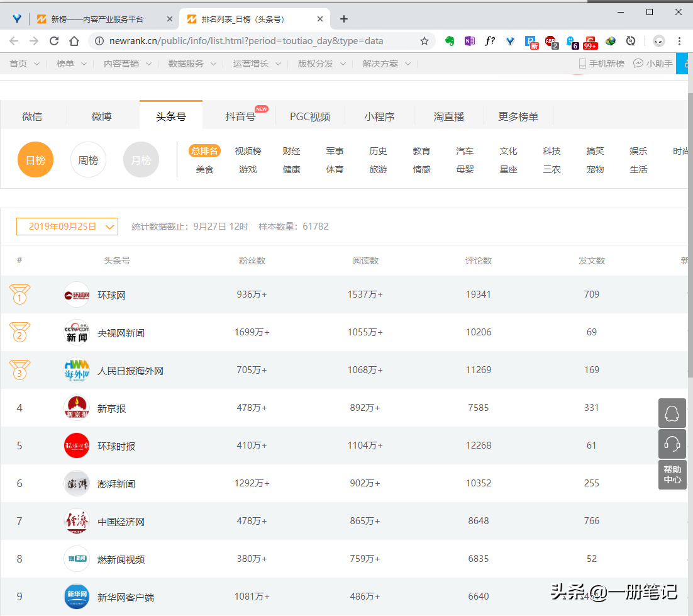
Task: Expand the 数据服务 navigation menu
Action: tap(192, 64)
